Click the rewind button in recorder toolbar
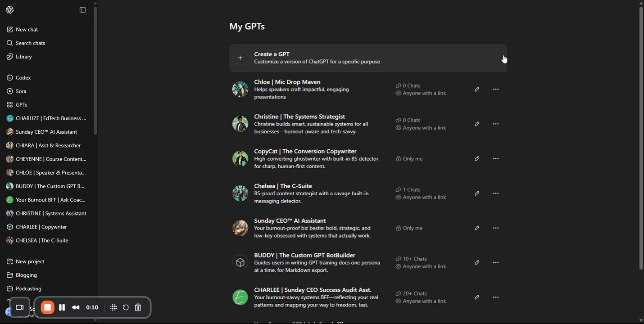 pos(76,307)
